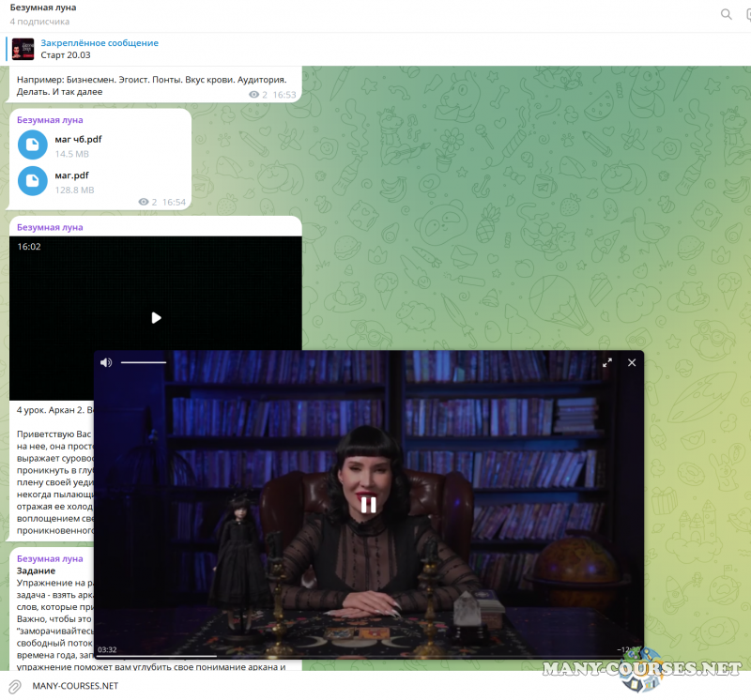Adjust the video volume slider
The height and width of the screenshot is (700, 751).
pos(144,362)
